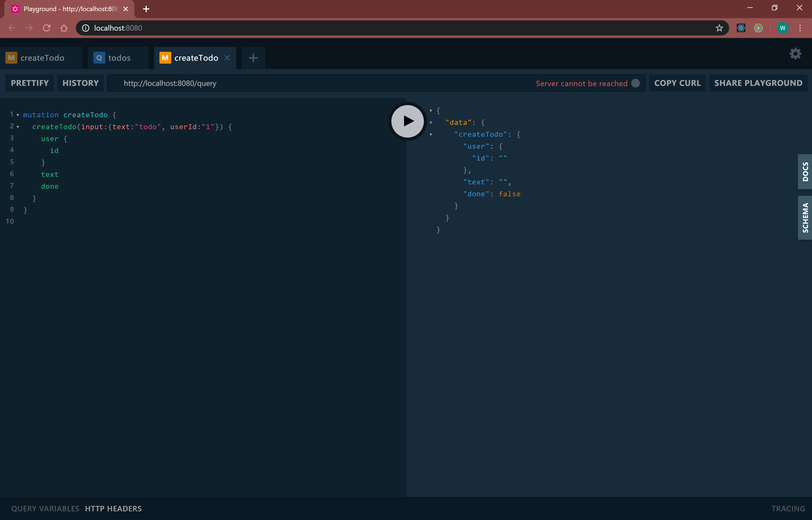
Task: Open the TRACING panel
Action: tap(788, 509)
